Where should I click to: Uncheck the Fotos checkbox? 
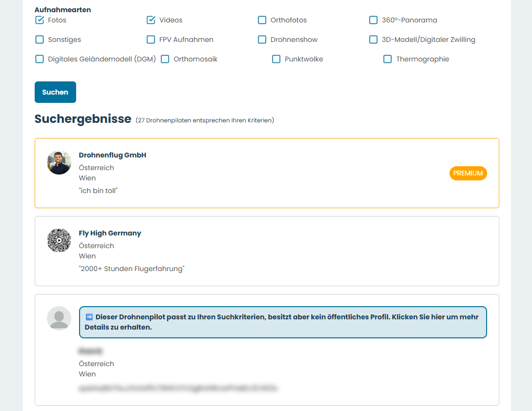coord(40,20)
